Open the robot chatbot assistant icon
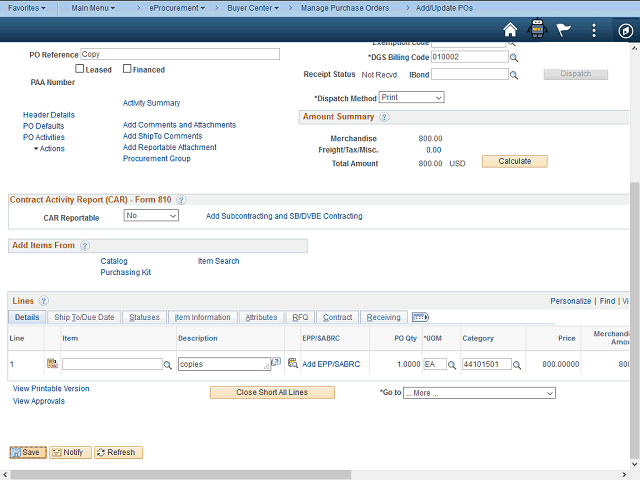The width and height of the screenshot is (640, 480). point(538,30)
